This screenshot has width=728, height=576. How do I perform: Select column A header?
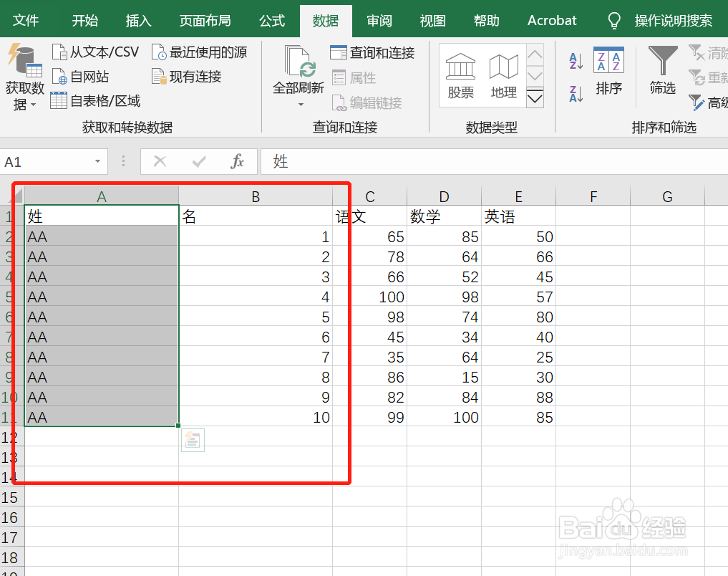(x=101, y=196)
